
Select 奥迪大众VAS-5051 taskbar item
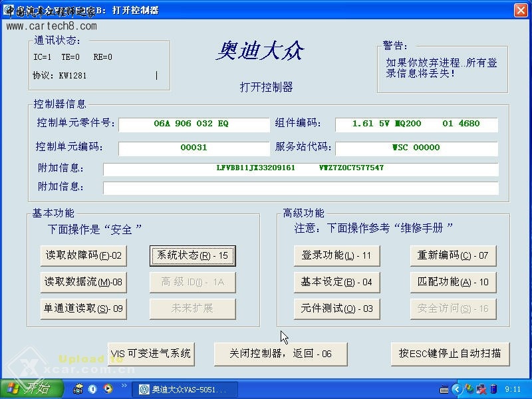click(x=185, y=390)
